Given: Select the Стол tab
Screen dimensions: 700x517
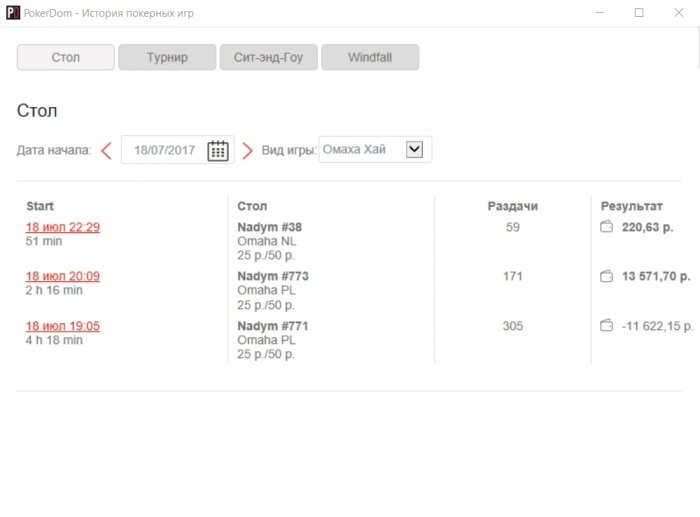Looking at the screenshot, I should (x=66, y=57).
